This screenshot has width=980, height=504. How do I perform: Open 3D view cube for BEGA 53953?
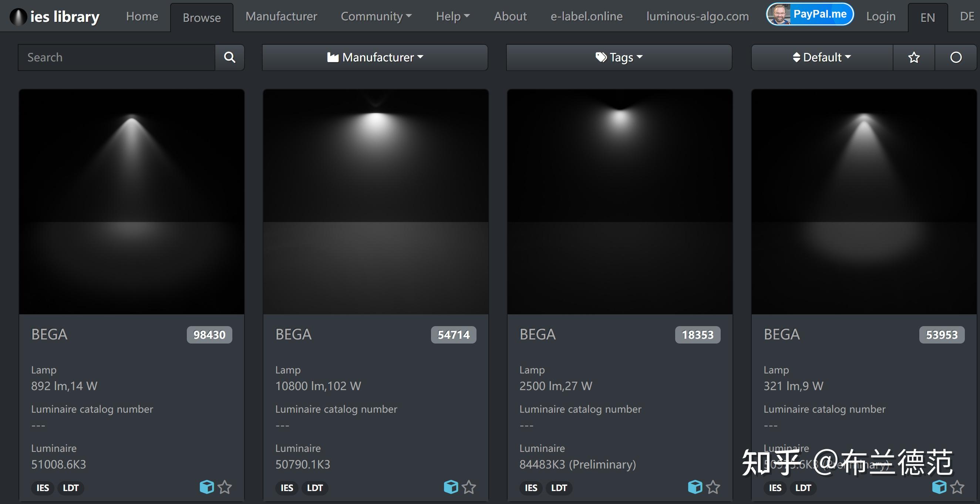coord(939,487)
